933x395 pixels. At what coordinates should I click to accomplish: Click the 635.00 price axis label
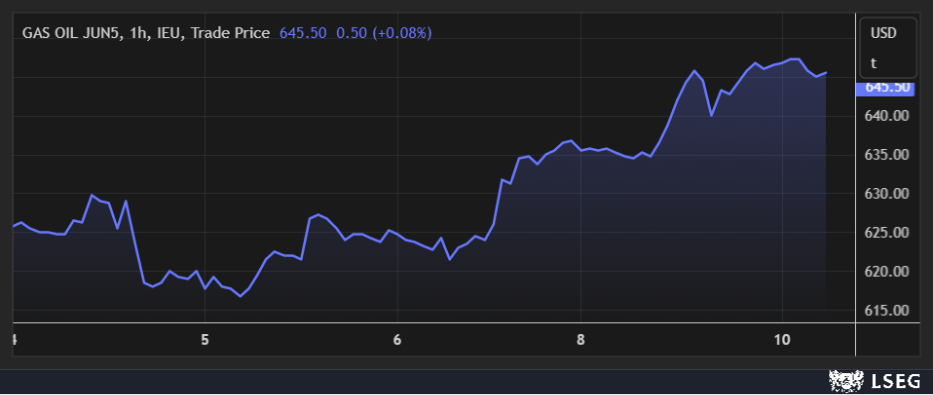click(887, 155)
